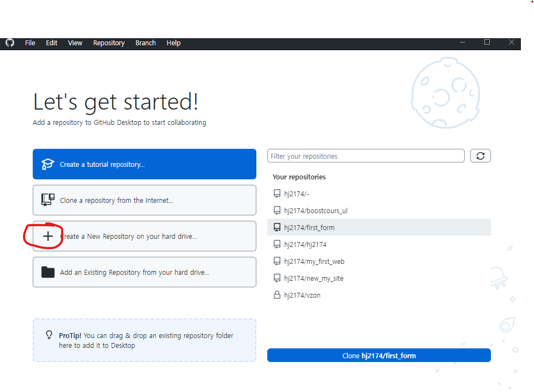Open the Branch menu
The image size is (534, 392).
[x=146, y=43]
